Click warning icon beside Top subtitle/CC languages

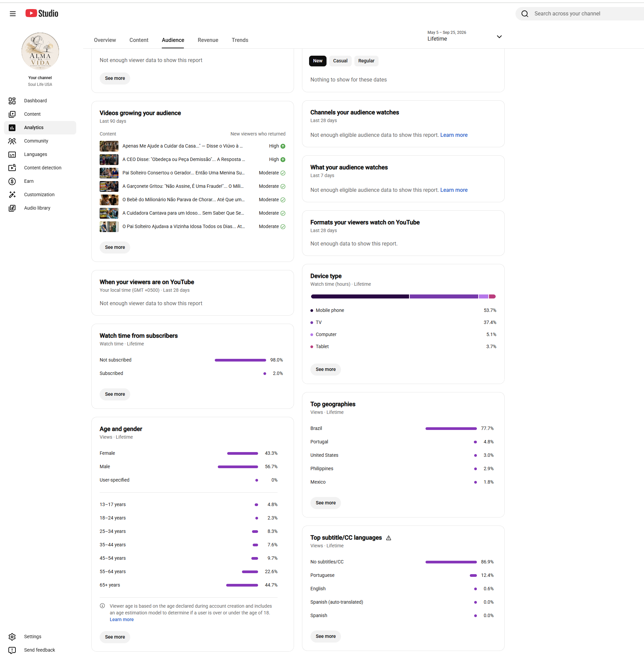pos(389,538)
